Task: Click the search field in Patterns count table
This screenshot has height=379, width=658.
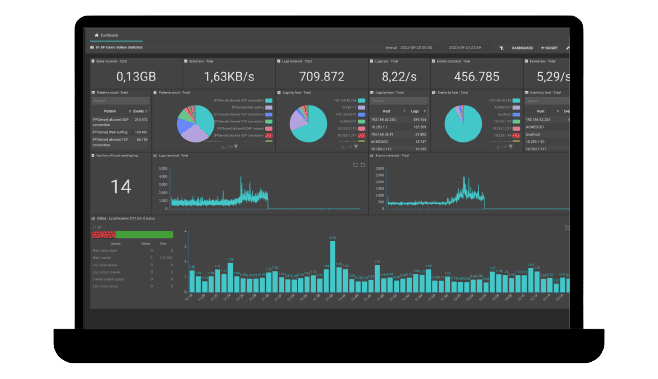Action: point(120,101)
